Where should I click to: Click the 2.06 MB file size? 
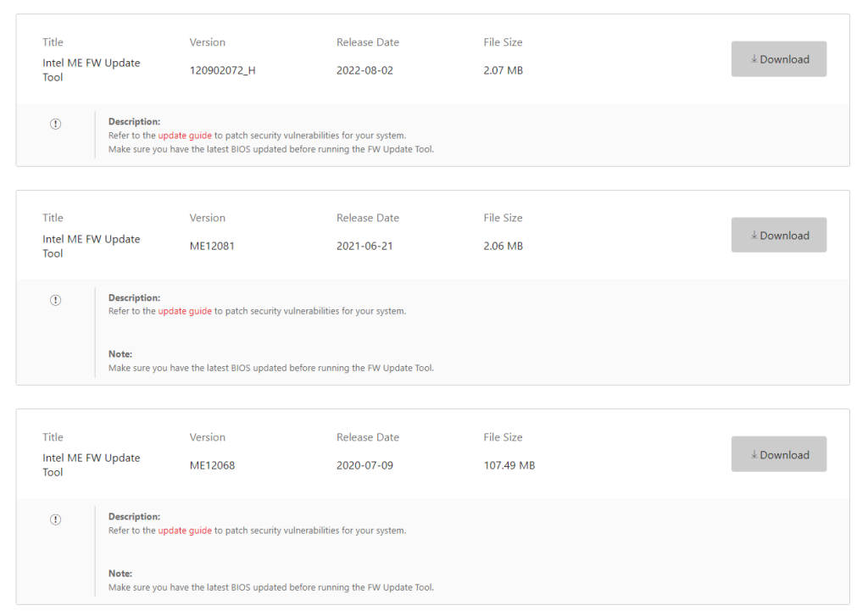pos(503,247)
